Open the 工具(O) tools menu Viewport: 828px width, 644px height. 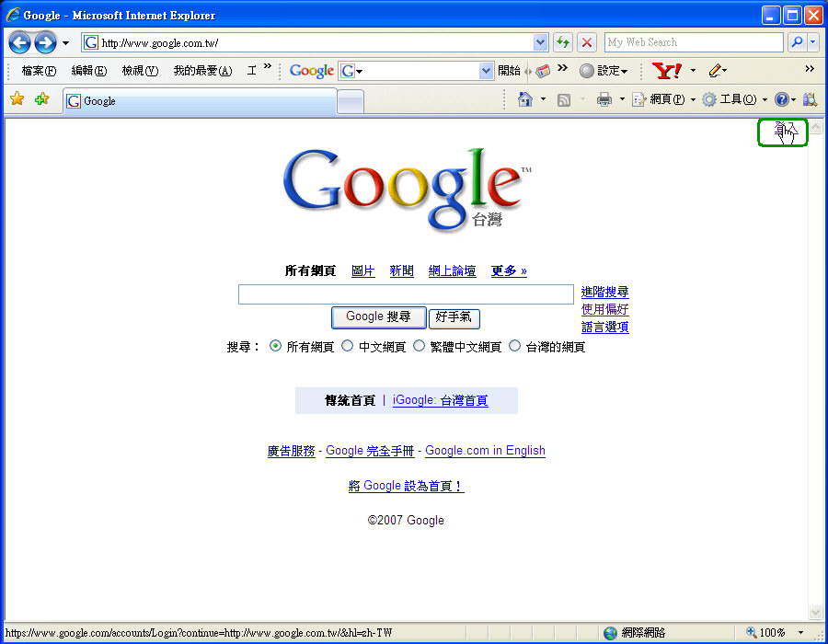(x=734, y=99)
